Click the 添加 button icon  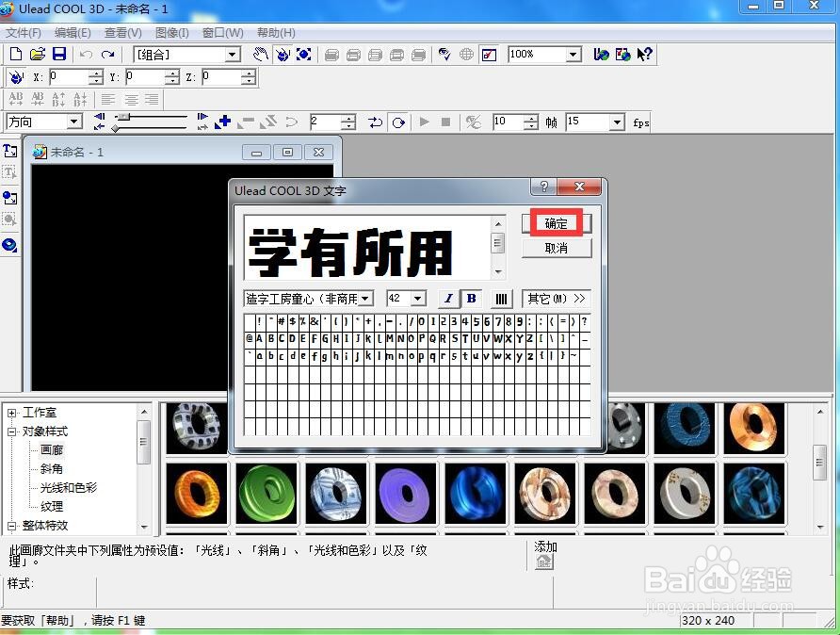tap(544, 562)
